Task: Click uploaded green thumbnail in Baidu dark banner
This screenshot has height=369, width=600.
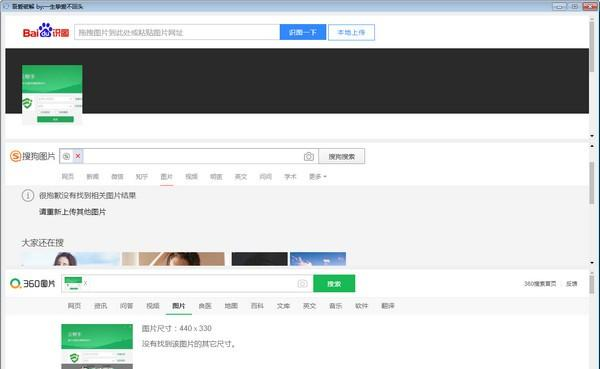Action: 52,95
